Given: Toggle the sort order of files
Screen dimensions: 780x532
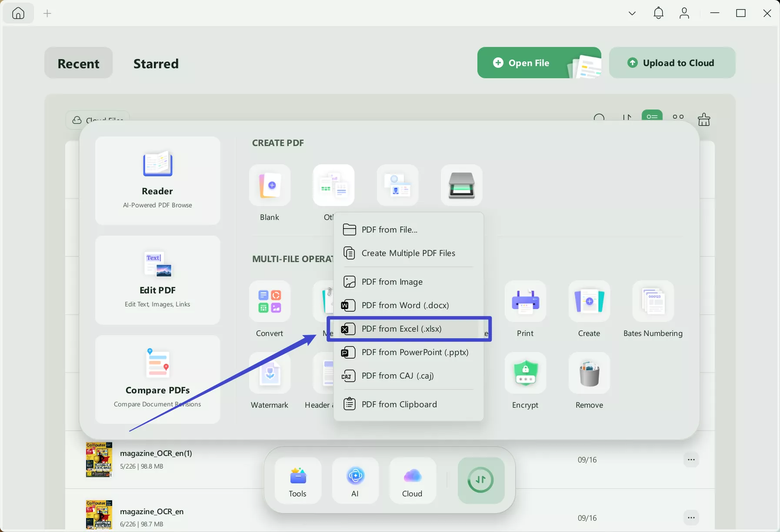Looking at the screenshot, I should tap(627, 117).
